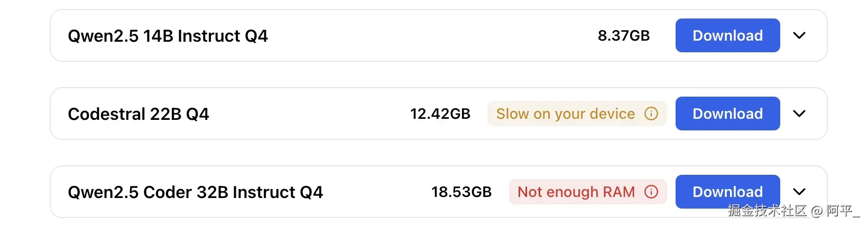Click the Qwen2.5 Coder 32B Instruct Q4 title
This screenshot has height=226, width=868.
[x=195, y=192]
